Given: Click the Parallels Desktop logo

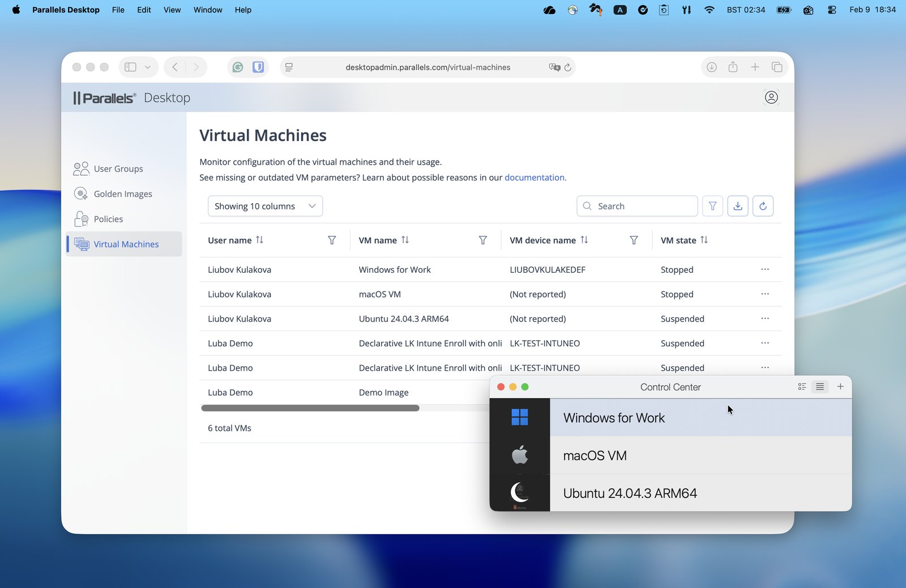Looking at the screenshot, I should 131,98.
